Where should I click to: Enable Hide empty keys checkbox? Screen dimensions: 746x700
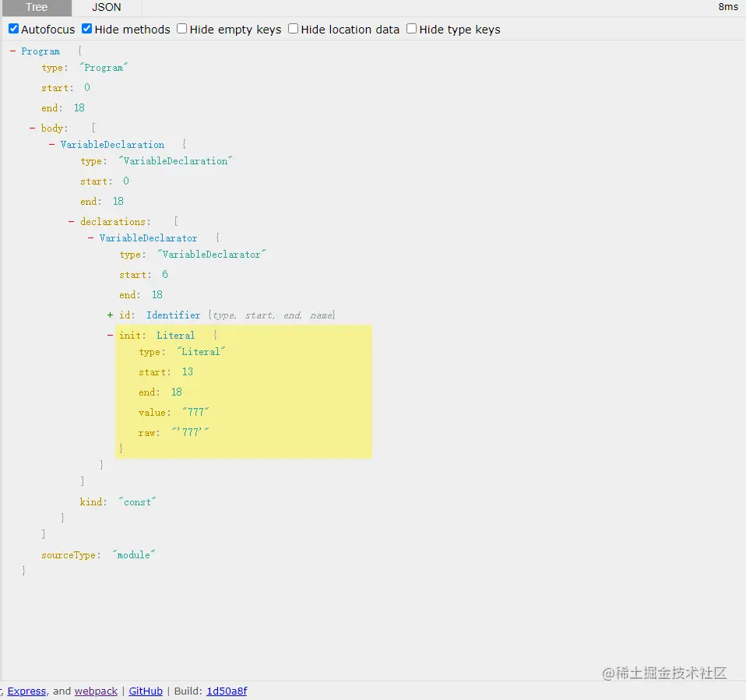tap(181, 29)
